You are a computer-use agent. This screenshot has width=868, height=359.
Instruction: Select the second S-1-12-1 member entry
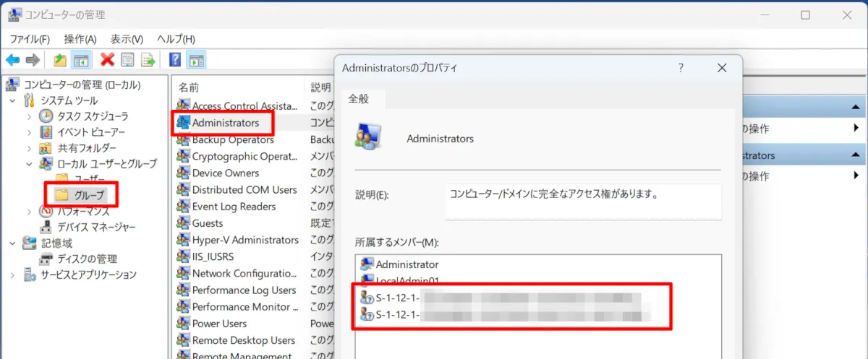(x=506, y=314)
